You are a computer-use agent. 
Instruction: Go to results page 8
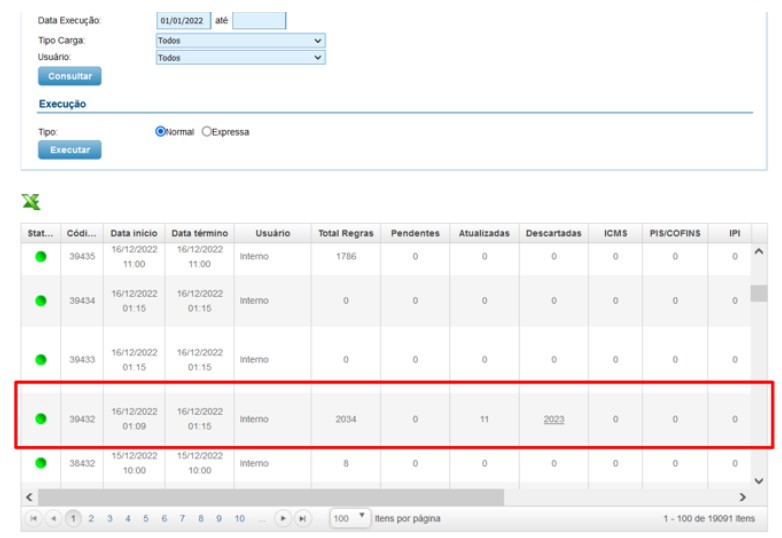[x=200, y=519]
